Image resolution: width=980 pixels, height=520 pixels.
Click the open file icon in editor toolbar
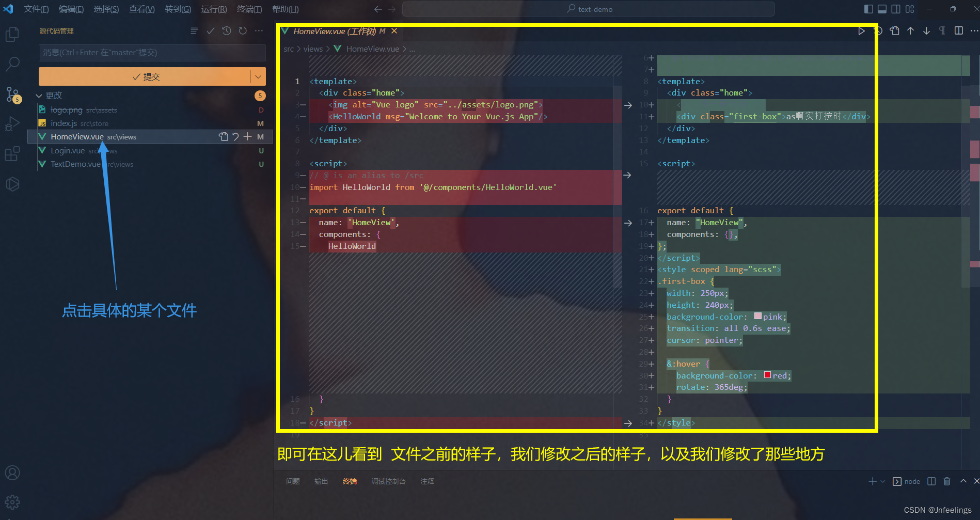point(894,31)
